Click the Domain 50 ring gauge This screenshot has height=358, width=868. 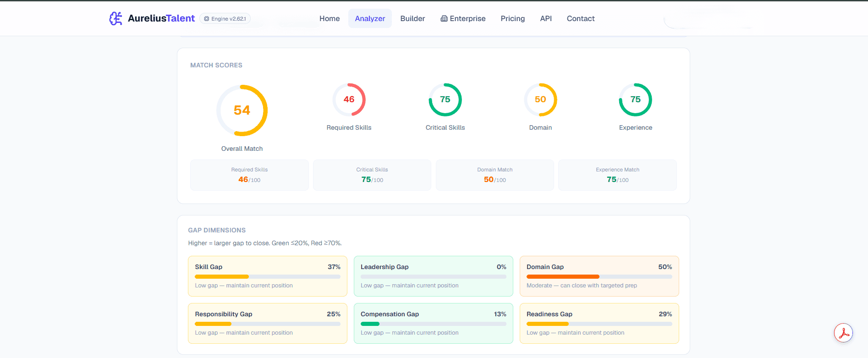pyautogui.click(x=540, y=99)
